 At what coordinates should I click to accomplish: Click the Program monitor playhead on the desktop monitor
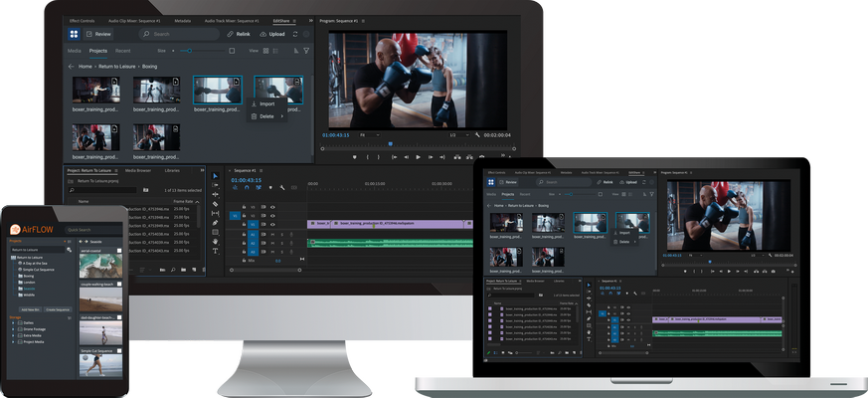pos(391,144)
